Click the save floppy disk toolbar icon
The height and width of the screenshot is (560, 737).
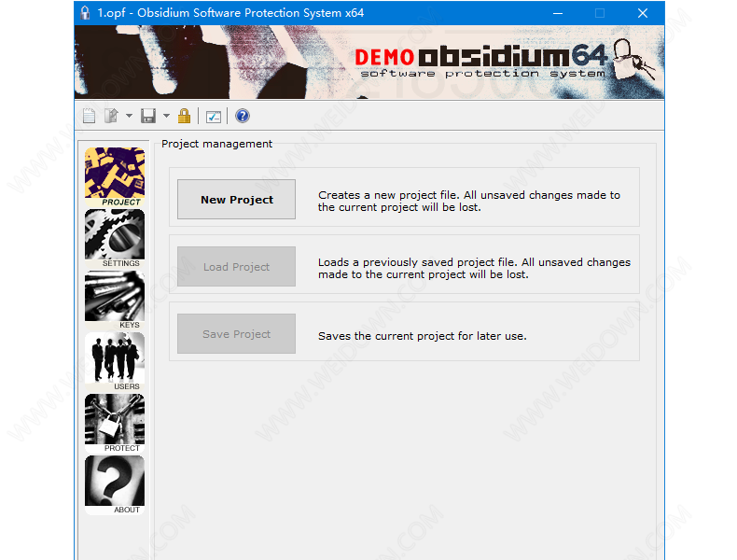148,116
